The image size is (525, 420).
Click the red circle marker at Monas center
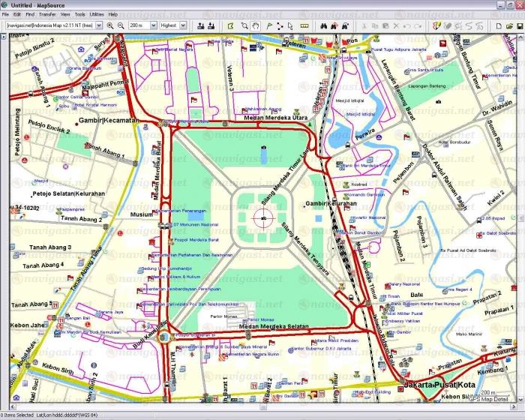(x=262, y=217)
